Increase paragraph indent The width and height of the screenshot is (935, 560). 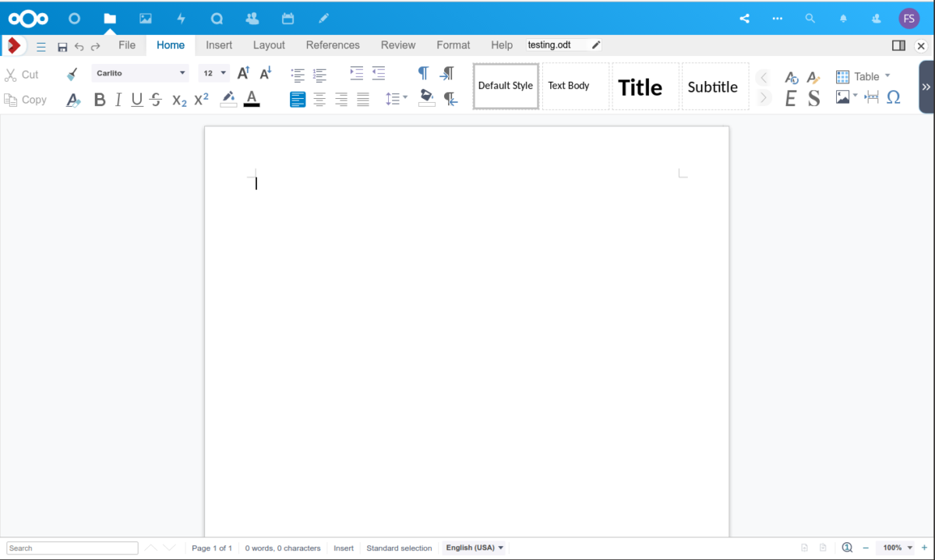coord(356,73)
